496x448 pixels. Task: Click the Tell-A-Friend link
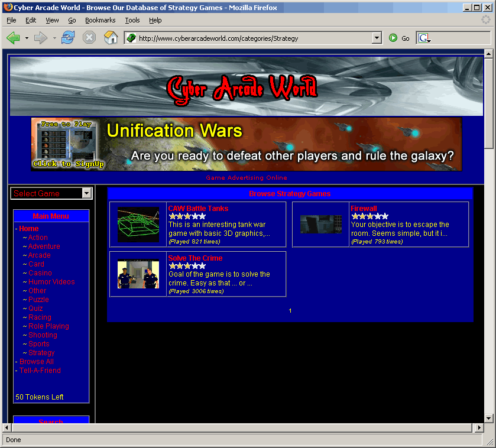(x=40, y=371)
